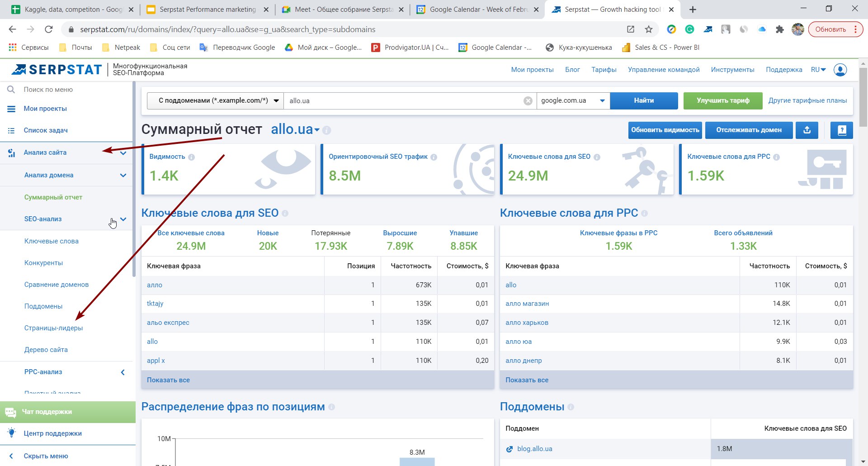The image size is (868, 466).
Task: Select Суммарный отчет menu item
Action: (53, 197)
